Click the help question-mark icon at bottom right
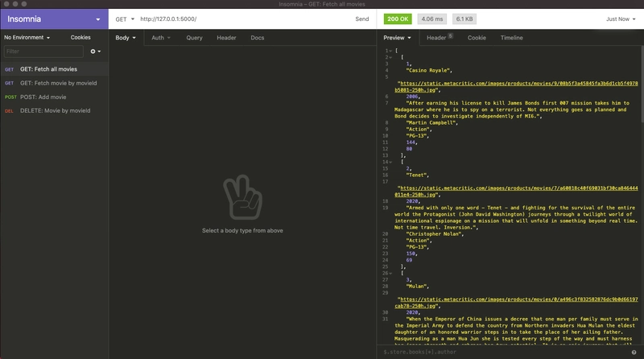 pos(634,352)
